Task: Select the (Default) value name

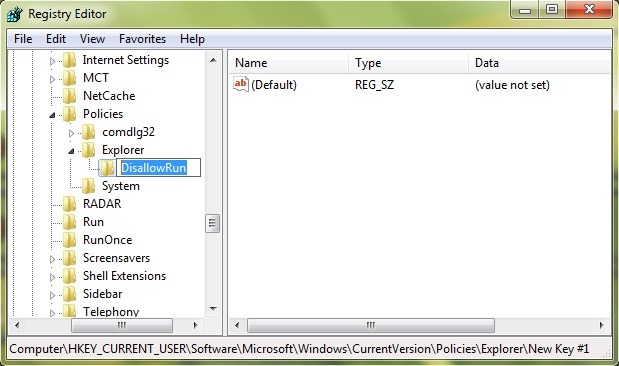Action: click(x=274, y=85)
